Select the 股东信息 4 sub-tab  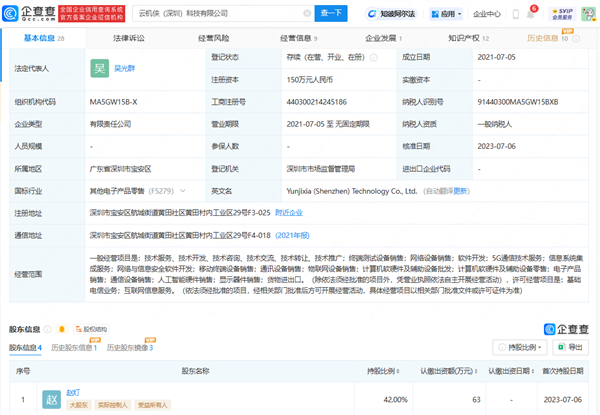pos(25,348)
